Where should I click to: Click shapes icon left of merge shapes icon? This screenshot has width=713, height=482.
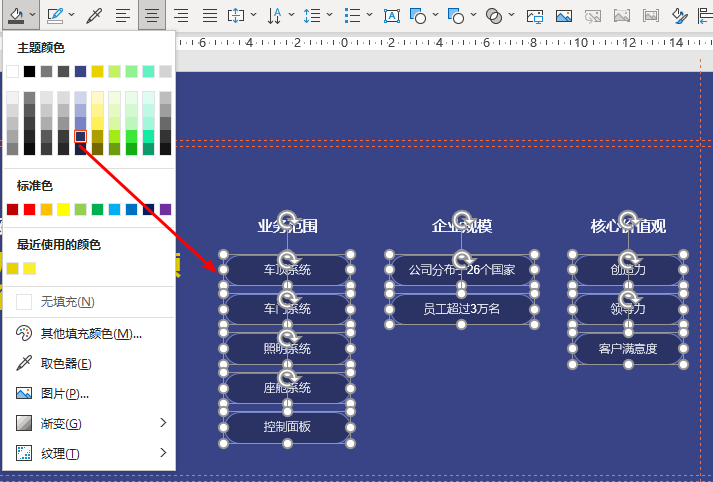point(456,16)
